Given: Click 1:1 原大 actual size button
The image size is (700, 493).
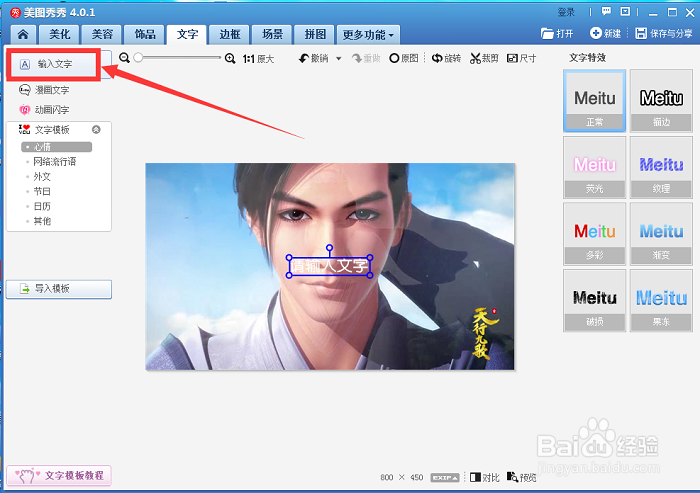Looking at the screenshot, I should tap(258, 59).
